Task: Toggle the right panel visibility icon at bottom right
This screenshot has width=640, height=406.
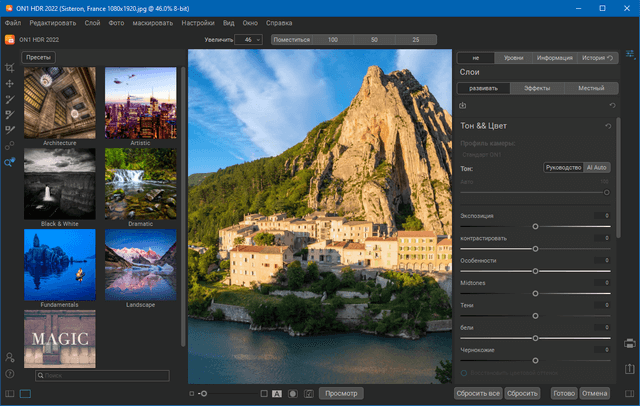Action: [630, 393]
